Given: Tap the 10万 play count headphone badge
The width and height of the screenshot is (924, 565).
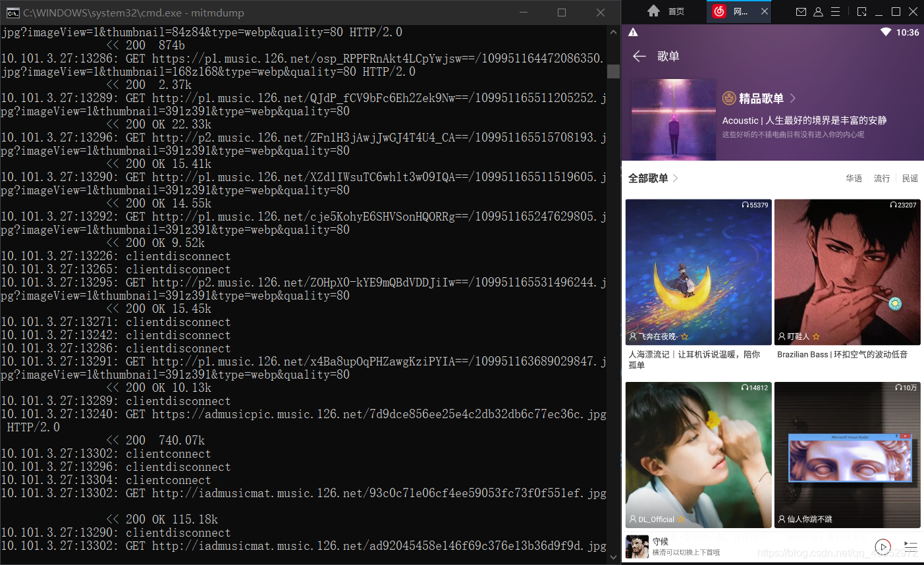Looking at the screenshot, I should point(906,388).
